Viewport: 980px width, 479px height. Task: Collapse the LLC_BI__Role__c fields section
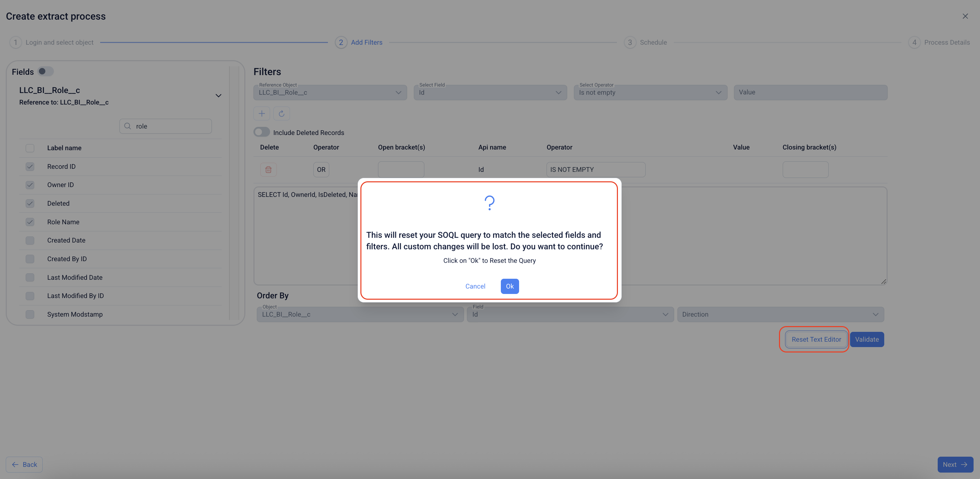click(218, 95)
